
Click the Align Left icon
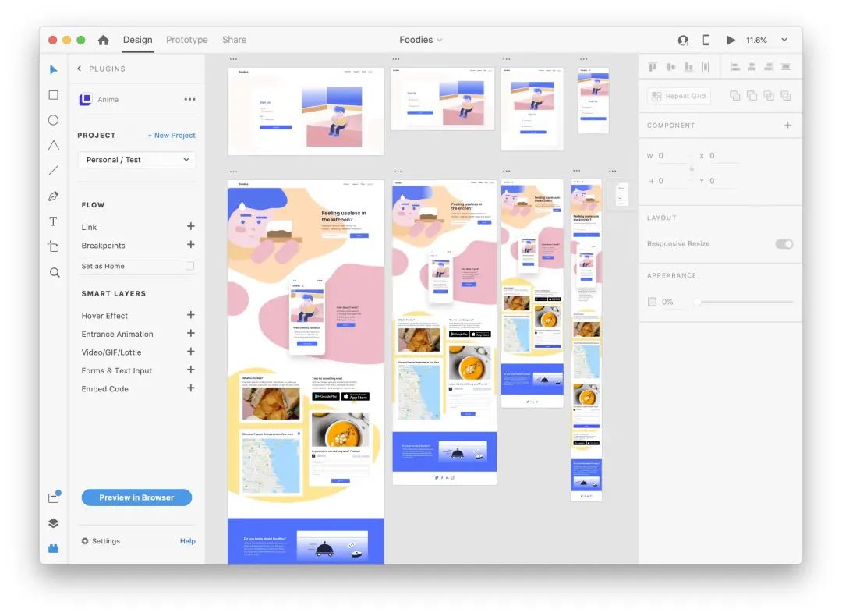[x=734, y=67]
